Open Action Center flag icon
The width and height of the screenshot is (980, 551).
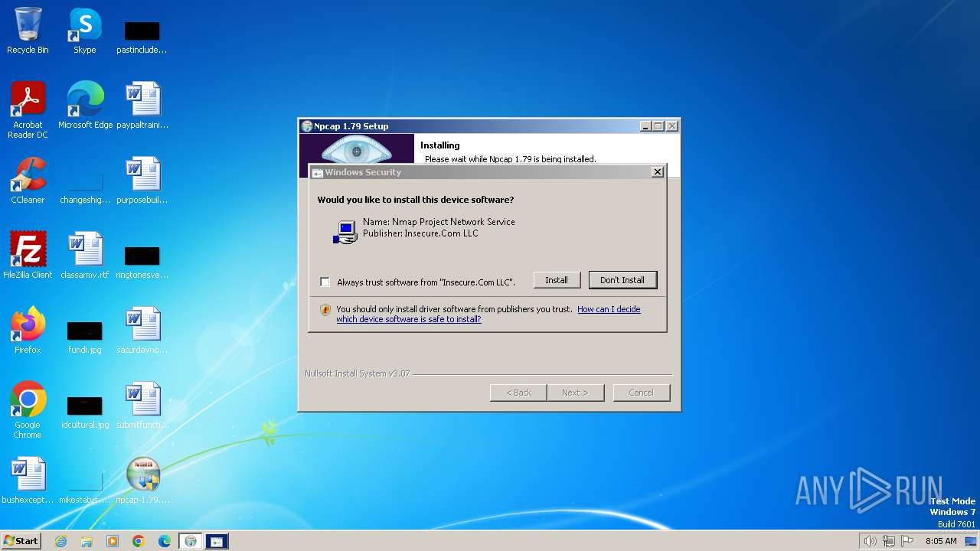[907, 541]
